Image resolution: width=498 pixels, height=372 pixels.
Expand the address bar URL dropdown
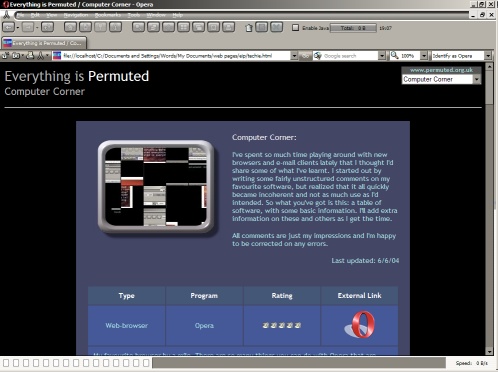294,56
